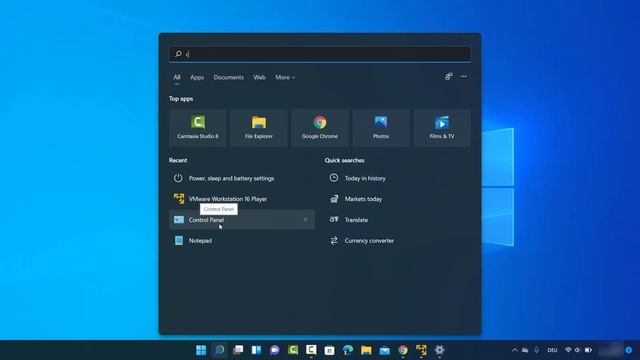Screen dimensions: 640x360
Task: Click the VMware icon in Recent list
Action: point(179,199)
